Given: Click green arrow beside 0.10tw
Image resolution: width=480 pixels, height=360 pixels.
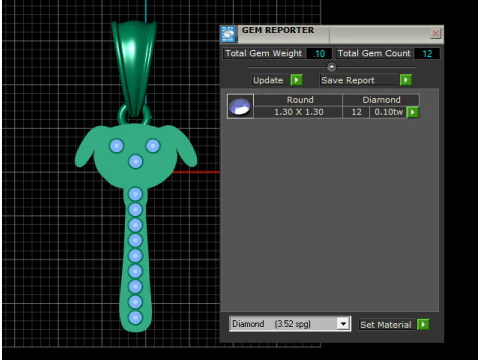Looking at the screenshot, I should (413, 112).
